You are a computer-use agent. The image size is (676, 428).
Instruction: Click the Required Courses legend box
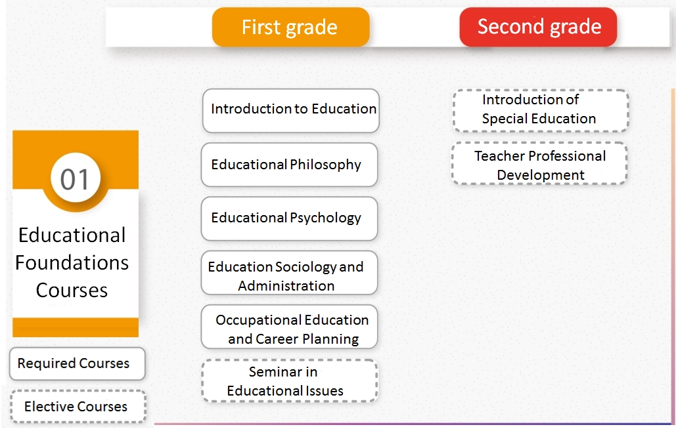coord(76,363)
